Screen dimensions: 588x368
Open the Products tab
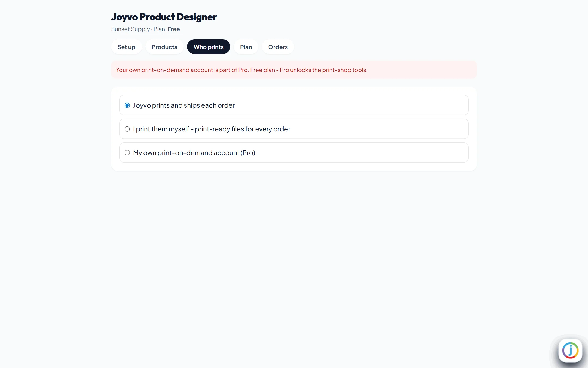click(164, 47)
